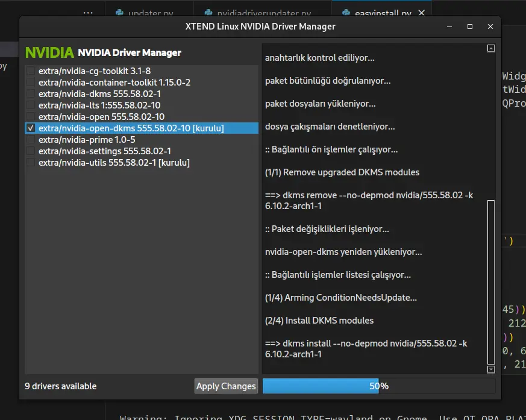The image size is (526, 420).
Task: Select extra/nvidia-container-toolkit 1.15.0-2 row text
Action: click(x=114, y=82)
